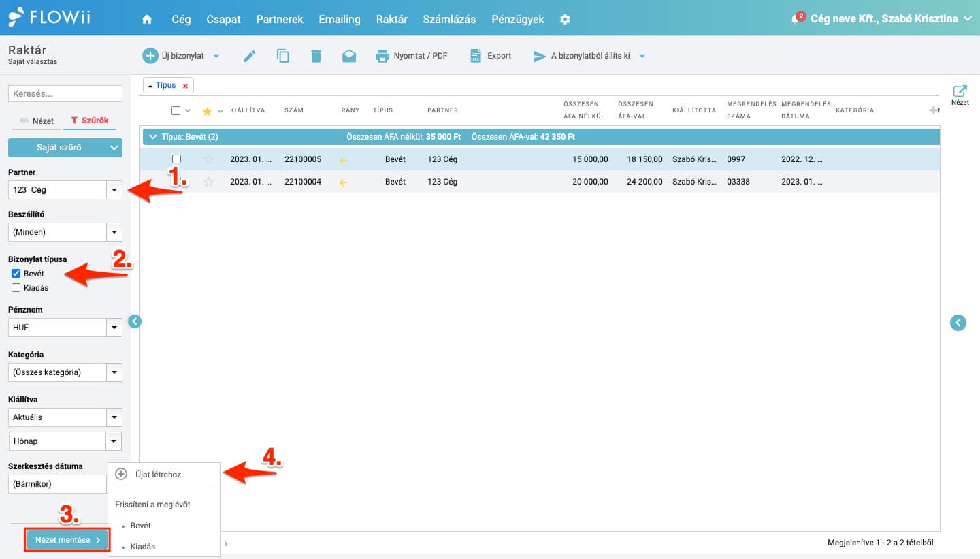This screenshot has width=980, height=559.
Task: Click amount 18 150,00 cell
Action: tap(645, 159)
